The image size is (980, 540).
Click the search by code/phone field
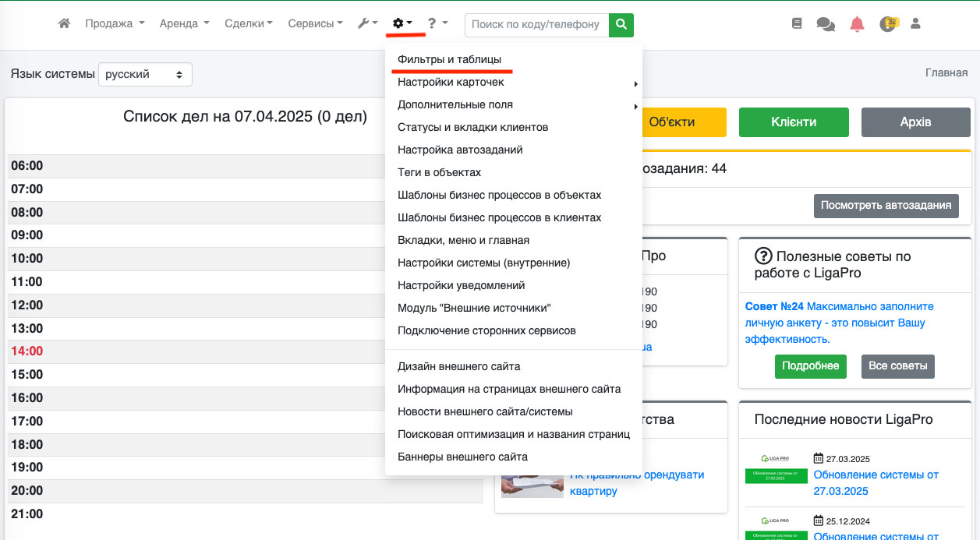pyautogui.click(x=536, y=24)
